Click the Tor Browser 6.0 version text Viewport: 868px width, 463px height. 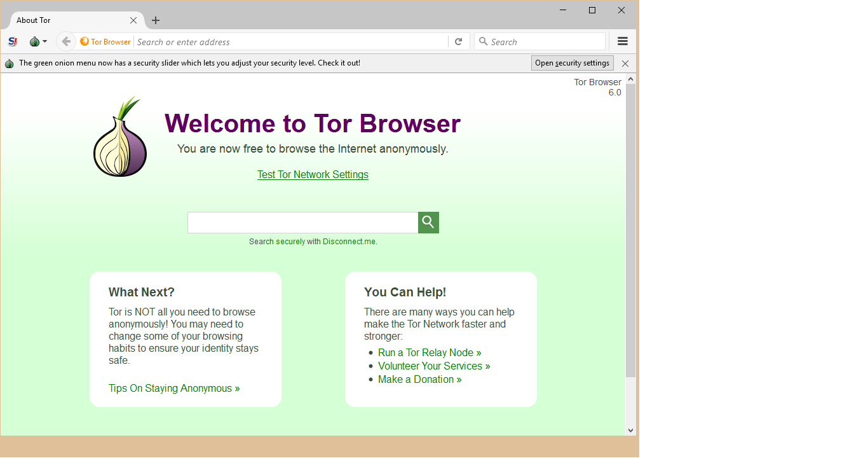[597, 87]
